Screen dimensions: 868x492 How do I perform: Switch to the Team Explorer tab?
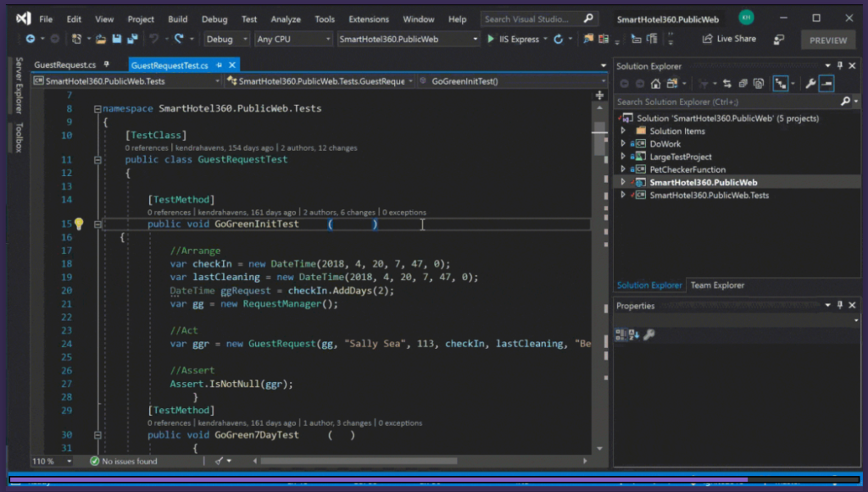coord(716,285)
